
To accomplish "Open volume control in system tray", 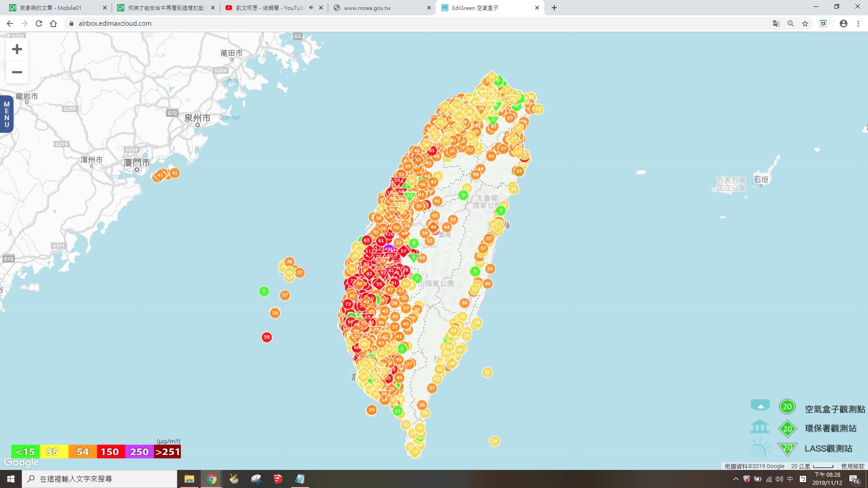I will coord(779,479).
